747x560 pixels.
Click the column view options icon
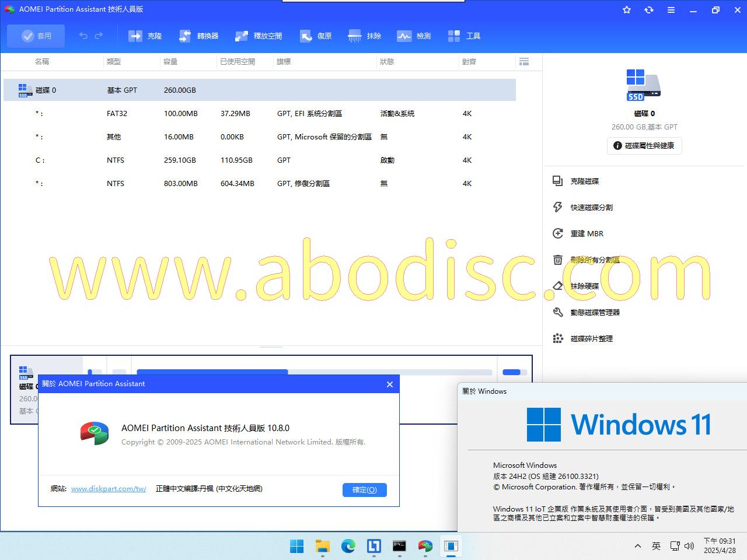click(x=524, y=61)
